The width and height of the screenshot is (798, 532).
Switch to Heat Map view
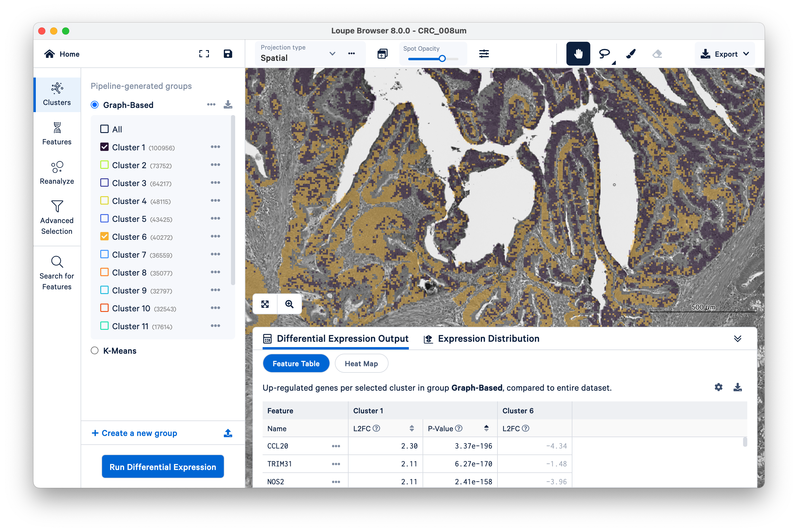point(361,364)
